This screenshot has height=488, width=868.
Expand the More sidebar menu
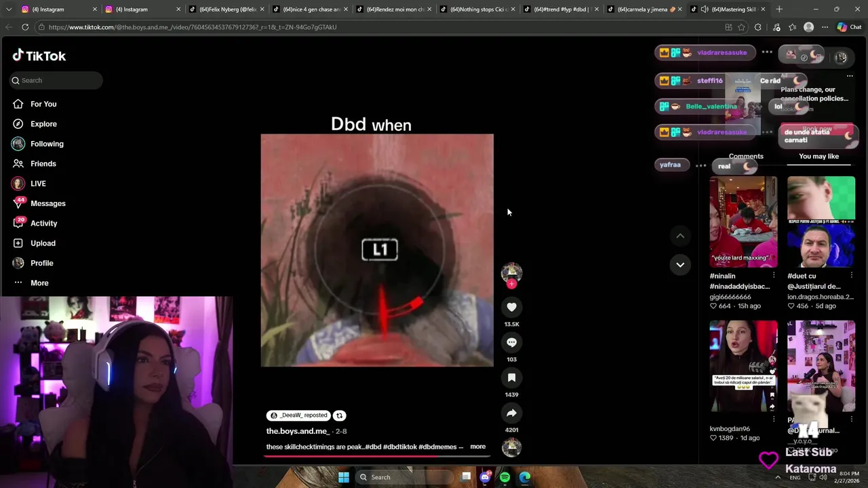click(39, 283)
